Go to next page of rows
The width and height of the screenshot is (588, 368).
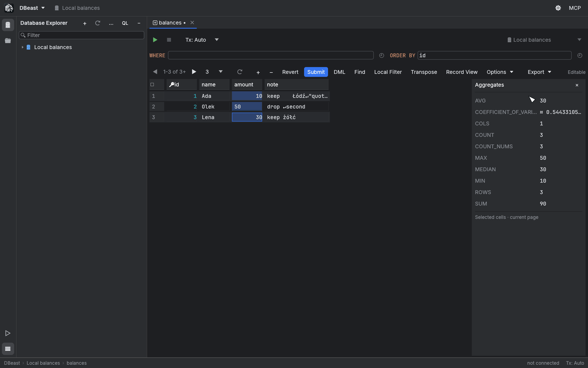[x=194, y=72]
